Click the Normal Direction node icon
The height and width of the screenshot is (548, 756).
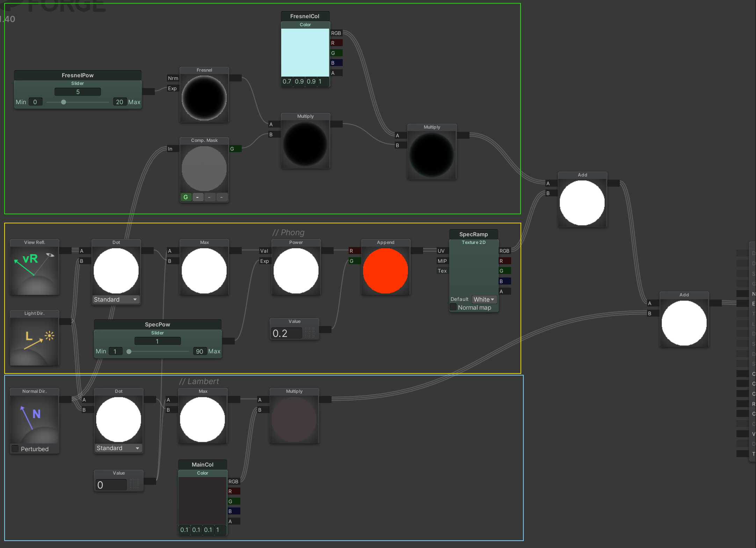pyautogui.click(x=34, y=419)
